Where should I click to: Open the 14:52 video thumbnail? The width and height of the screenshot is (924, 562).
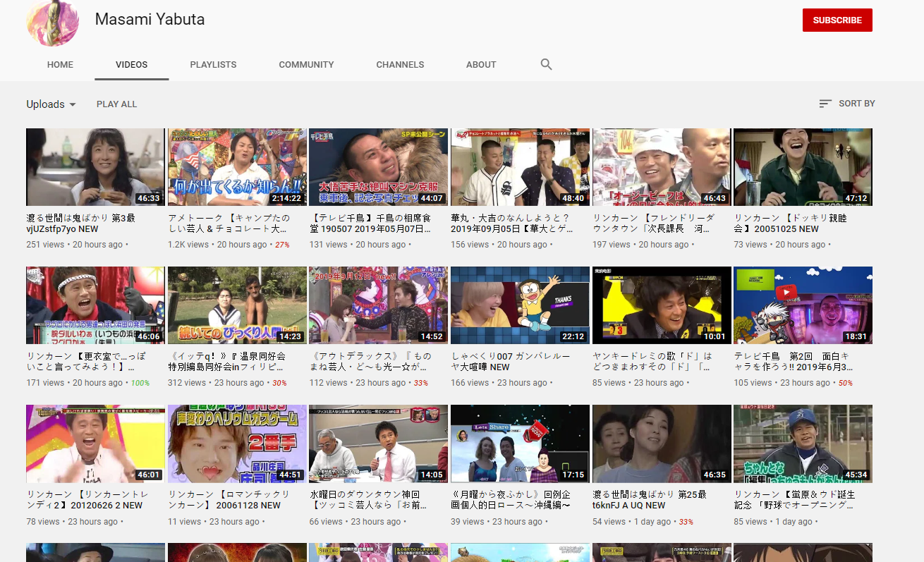pyautogui.click(x=378, y=305)
